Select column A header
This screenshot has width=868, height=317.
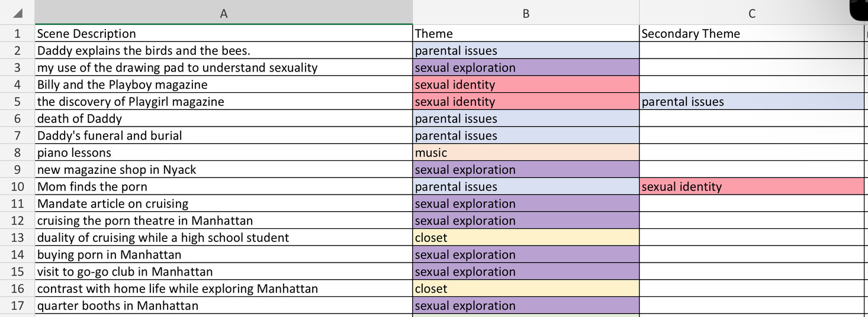point(224,13)
